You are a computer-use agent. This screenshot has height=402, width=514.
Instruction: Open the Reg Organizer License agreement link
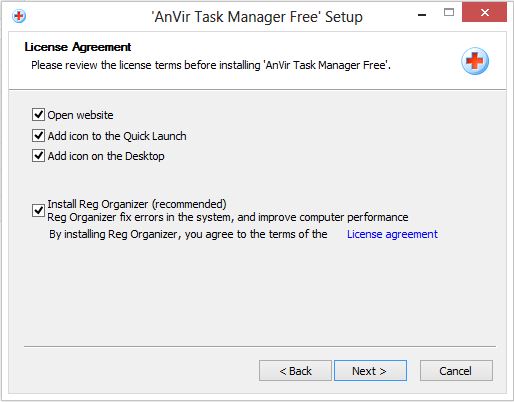tap(392, 234)
